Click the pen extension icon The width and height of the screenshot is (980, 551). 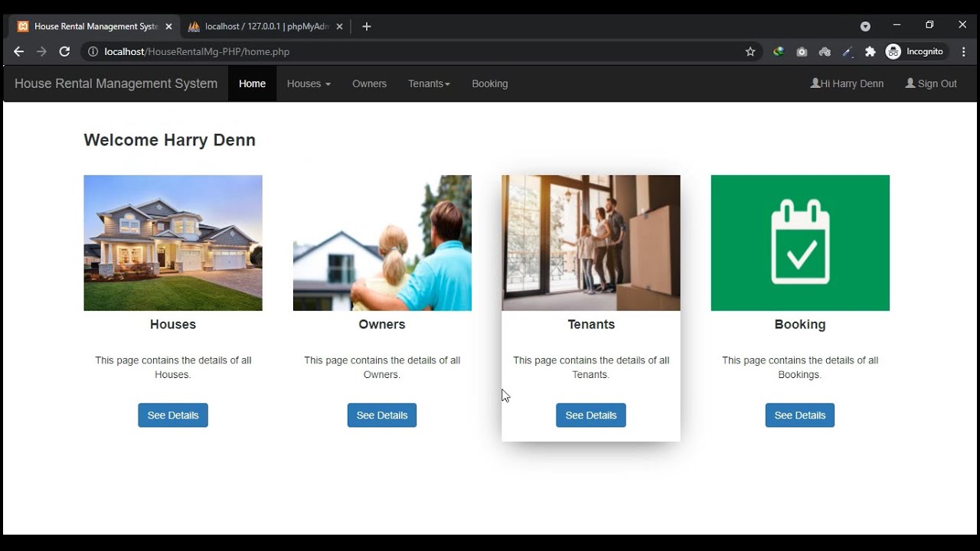[x=848, y=51]
